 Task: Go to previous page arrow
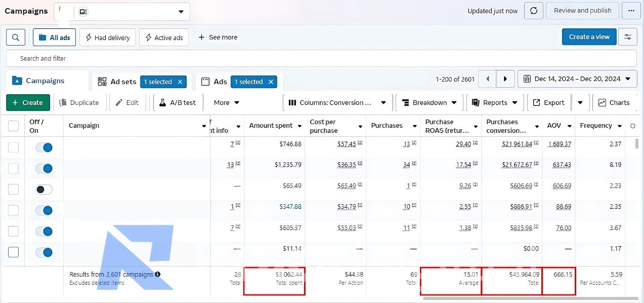[x=488, y=79]
